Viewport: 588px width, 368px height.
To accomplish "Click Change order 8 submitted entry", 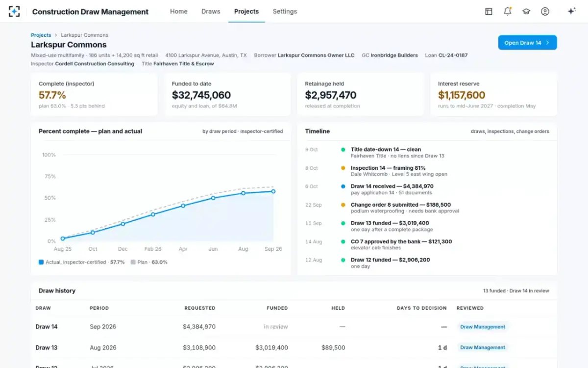I will (401, 205).
